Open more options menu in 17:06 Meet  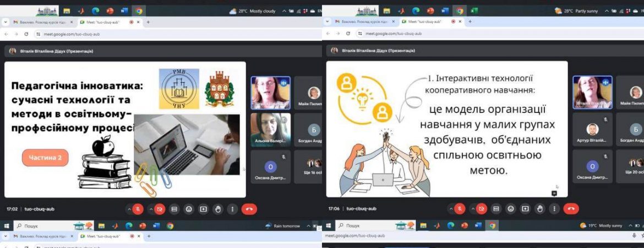pos(555,209)
